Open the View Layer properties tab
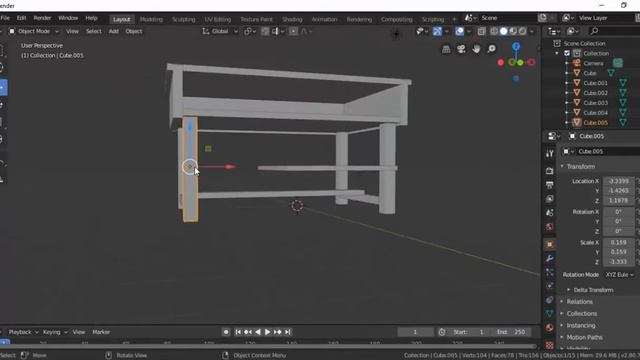Viewport: 640px width, 360px height. 550,199
